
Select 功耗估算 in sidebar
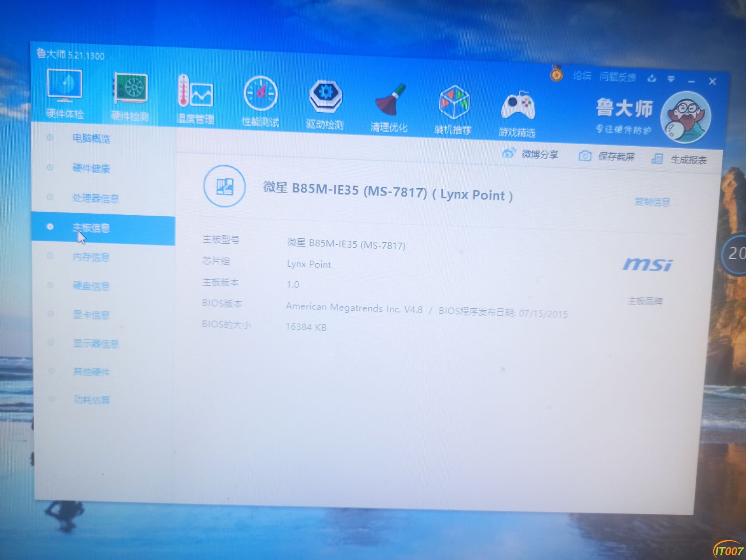(x=92, y=399)
